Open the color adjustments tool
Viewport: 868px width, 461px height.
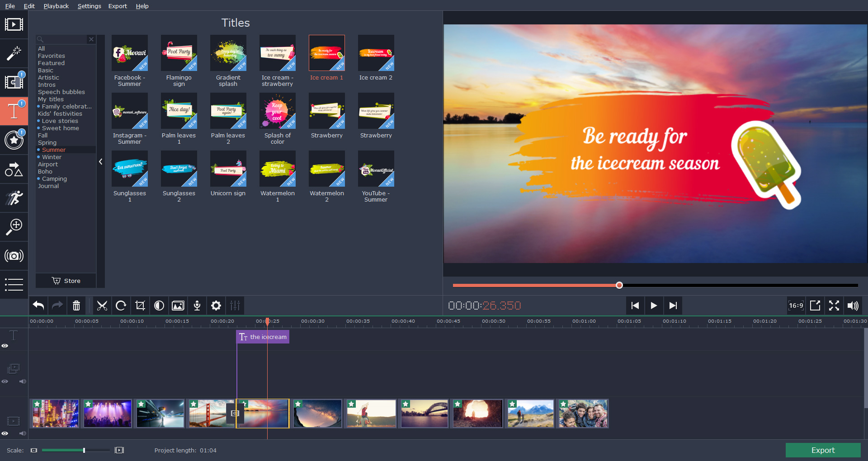click(x=159, y=306)
